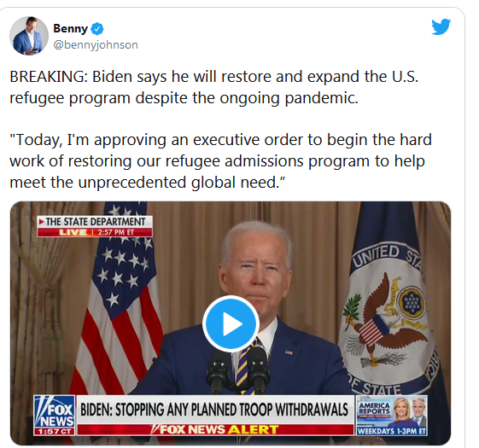Screen dimensions: 479x448
Task: Click the Twitter bird logo
Action: tap(441, 26)
